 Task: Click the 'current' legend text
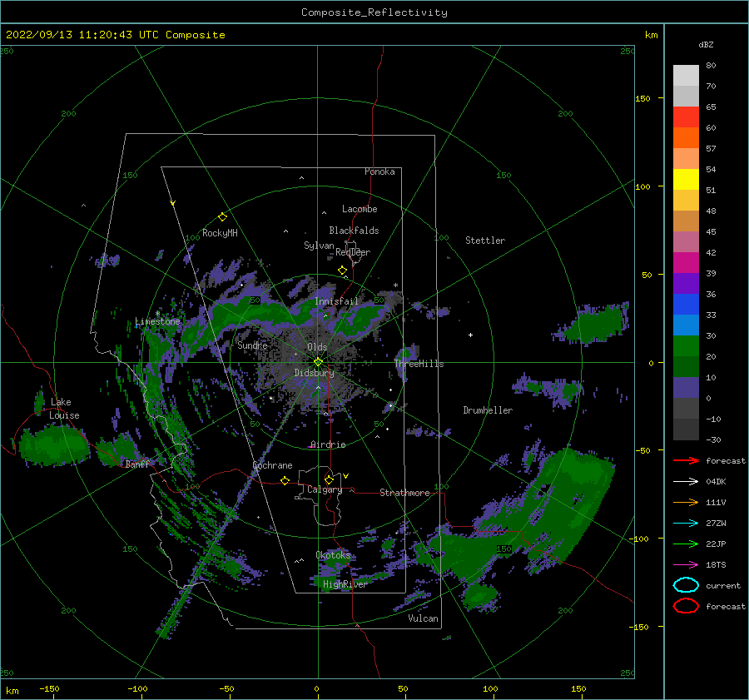tap(723, 585)
